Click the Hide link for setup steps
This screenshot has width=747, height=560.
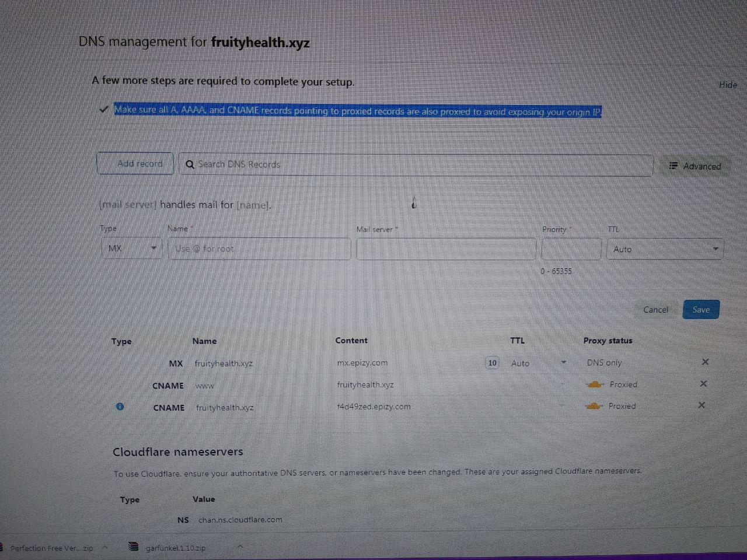tap(728, 85)
